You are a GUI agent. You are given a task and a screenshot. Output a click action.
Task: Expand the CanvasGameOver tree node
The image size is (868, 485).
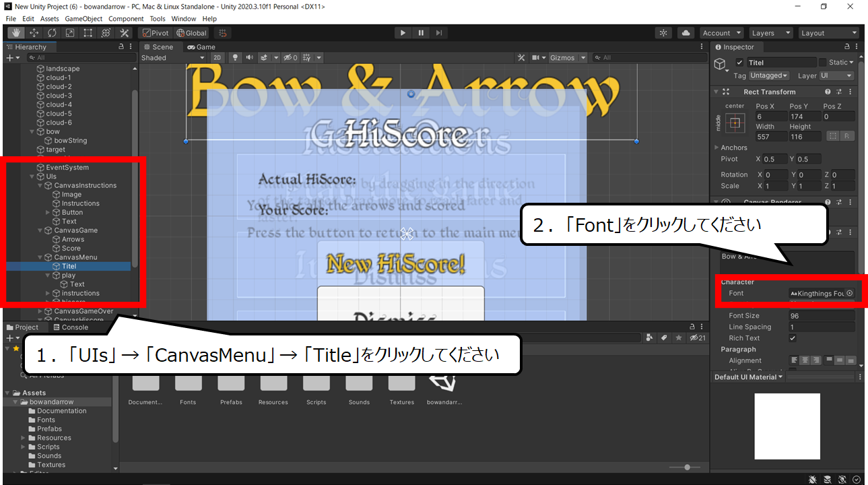pos(40,311)
